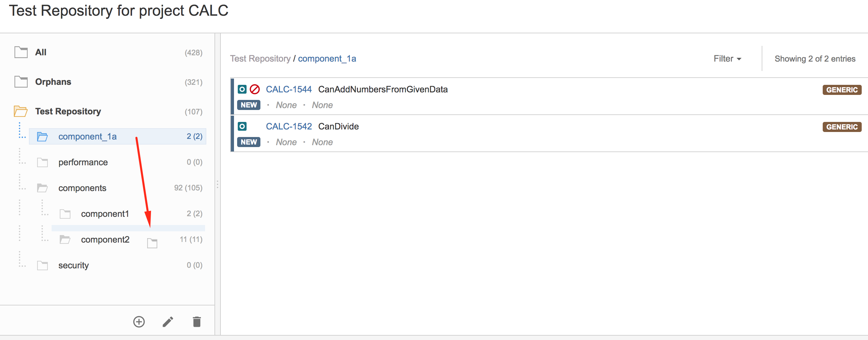Screen dimensions: 868x340
Task: Click the Showing 2 of 2 entries text
Action: (x=815, y=58)
